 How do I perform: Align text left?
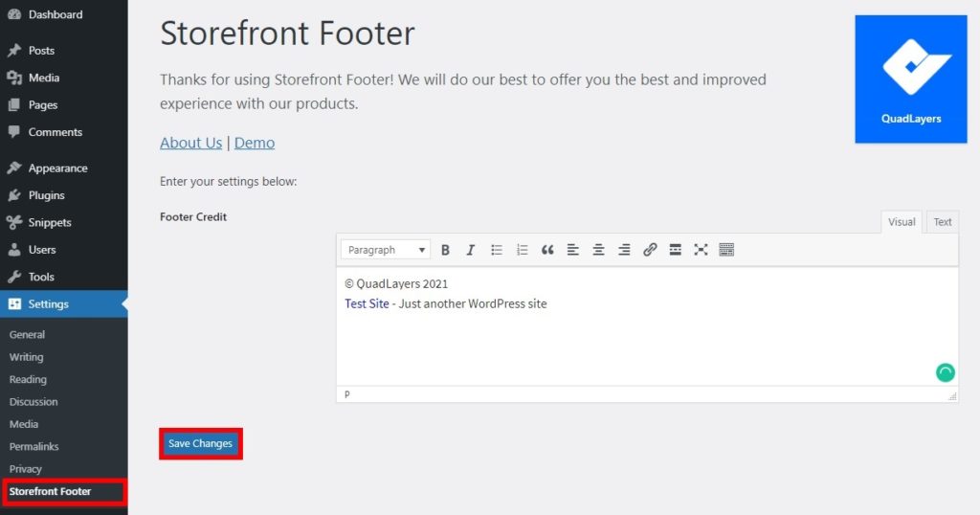tap(572, 250)
